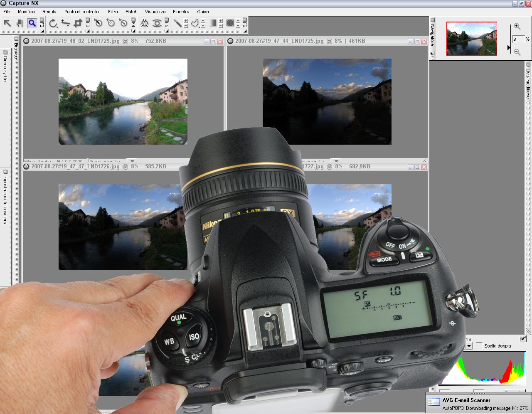
Task: Pick the Black control point tool
Action: (99, 23)
